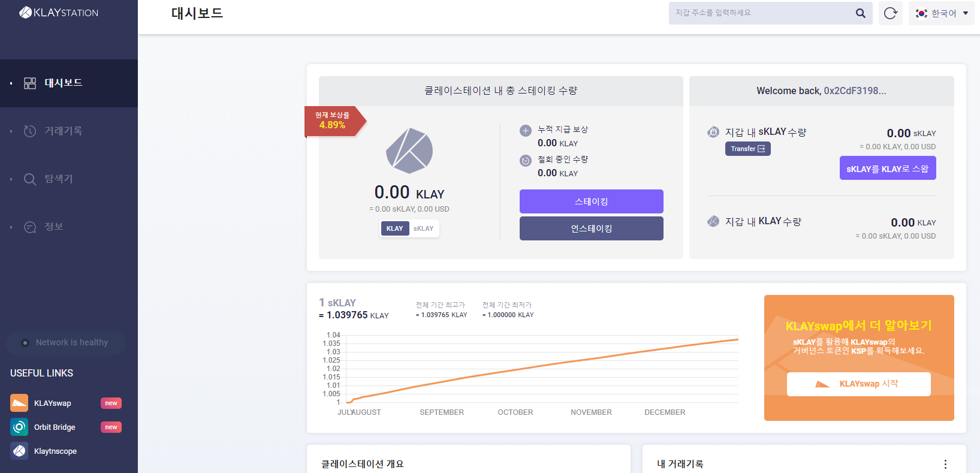Click the 현재 보상률 4.89% badge
980x473 pixels.
pos(334,122)
